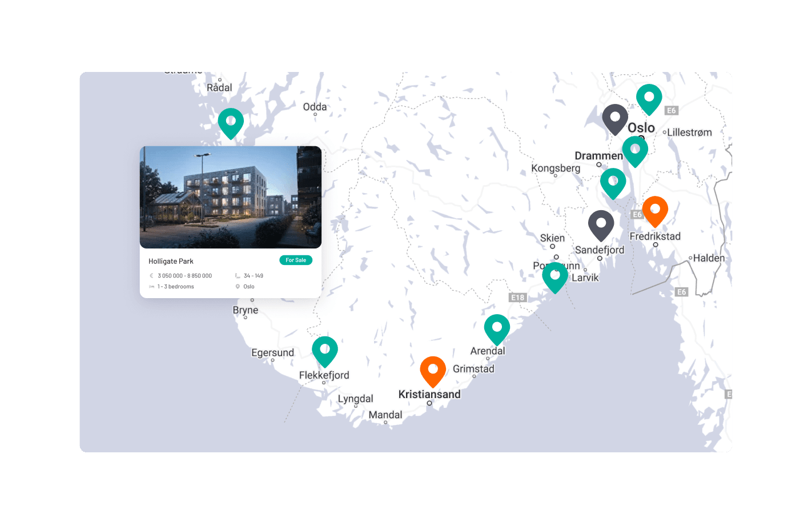The height and width of the screenshot is (526, 812).
Task: Click the teal pin above Arendal
Action: pyautogui.click(x=497, y=328)
